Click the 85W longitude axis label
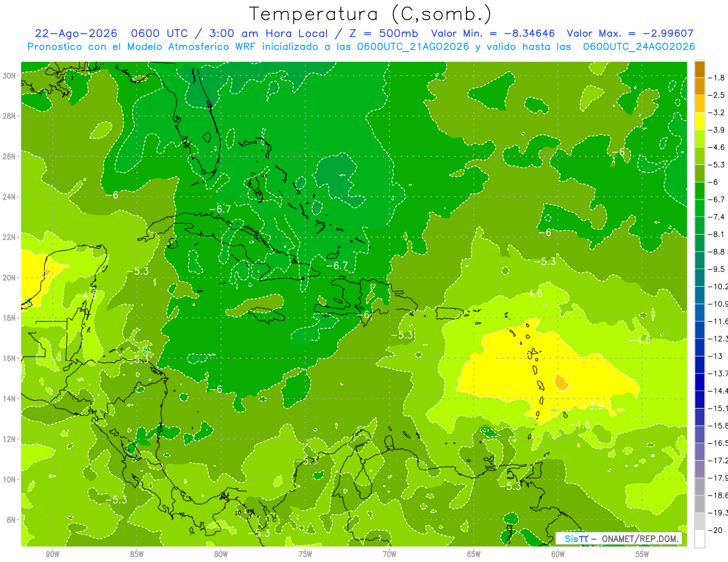Viewport: 728px width, 562px height. click(x=136, y=554)
